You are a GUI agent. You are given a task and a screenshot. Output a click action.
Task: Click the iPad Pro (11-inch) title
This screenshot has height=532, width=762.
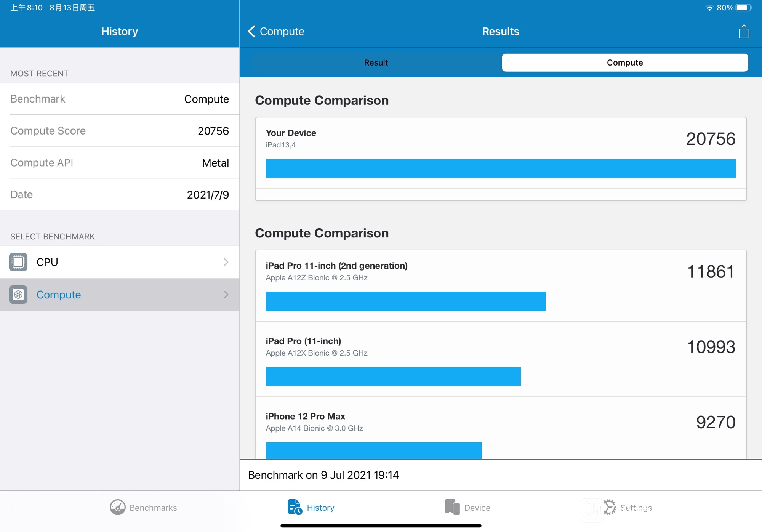pos(303,341)
